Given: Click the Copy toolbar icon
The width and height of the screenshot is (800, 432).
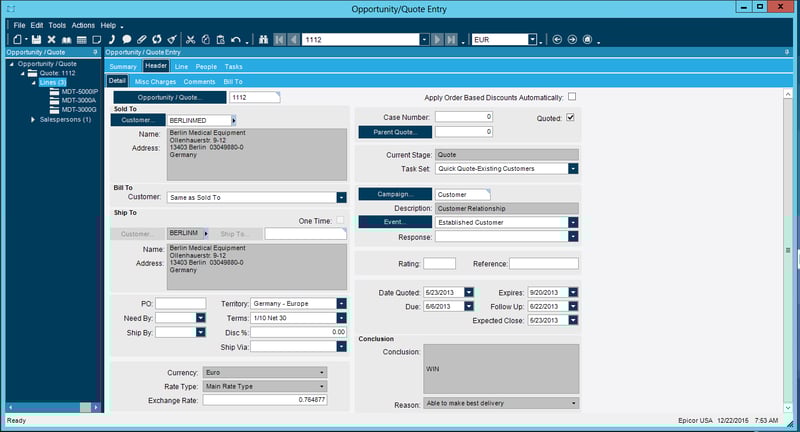Looking at the screenshot, I should (206, 39).
